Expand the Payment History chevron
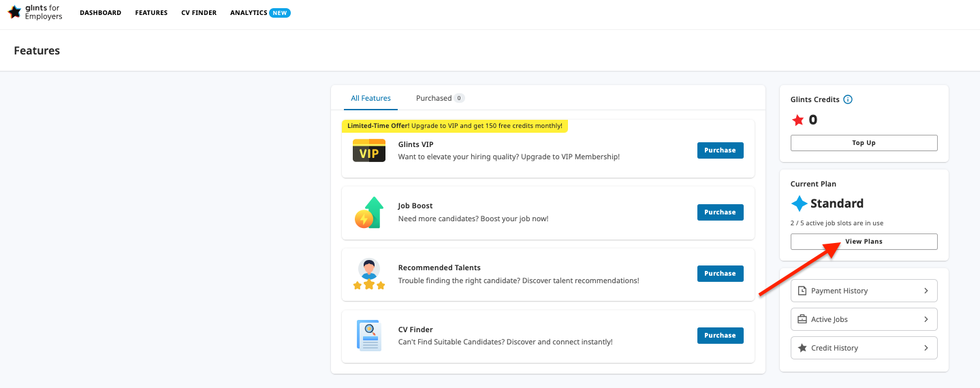This screenshot has width=980, height=388. (x=926, y=291)
